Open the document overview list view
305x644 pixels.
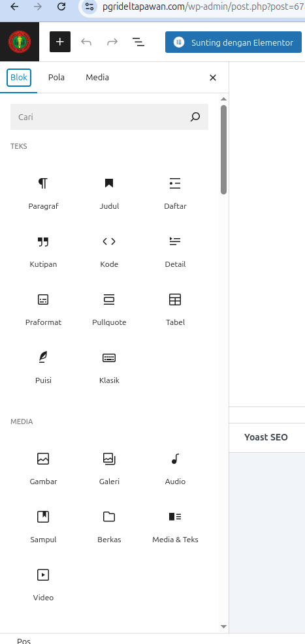click(x=138, y=42)
